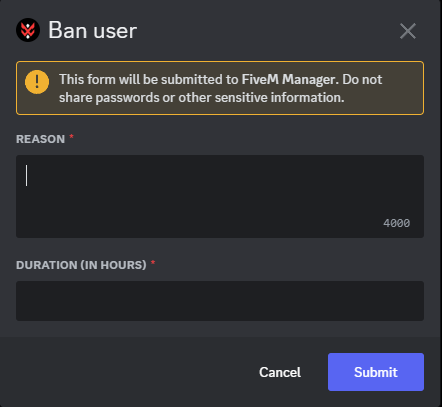Image resolution: width=442 pixels, height=407 pixels.
Task: Click "share passwords or other sensitive information" line
Action: [x=202, y=98]
